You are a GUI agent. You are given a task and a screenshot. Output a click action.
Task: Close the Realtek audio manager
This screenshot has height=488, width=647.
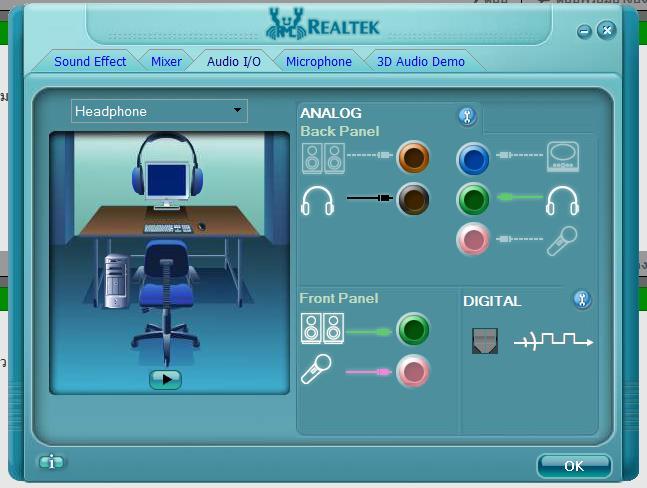click(x=607, y=30)
